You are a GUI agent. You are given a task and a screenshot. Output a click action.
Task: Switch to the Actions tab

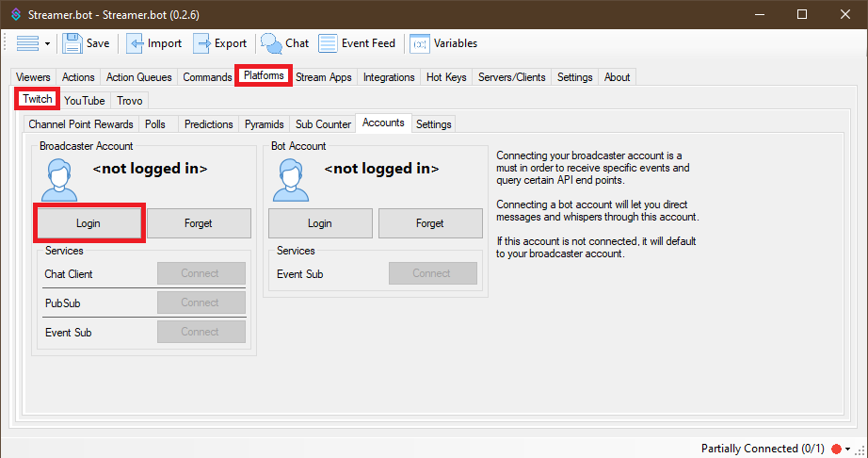(78, 77)
